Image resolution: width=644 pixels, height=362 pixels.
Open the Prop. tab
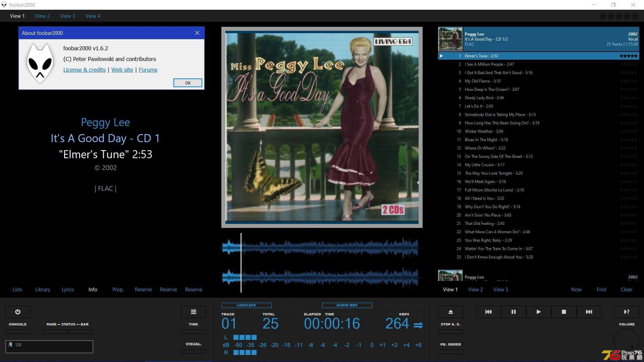click(118, 290)
